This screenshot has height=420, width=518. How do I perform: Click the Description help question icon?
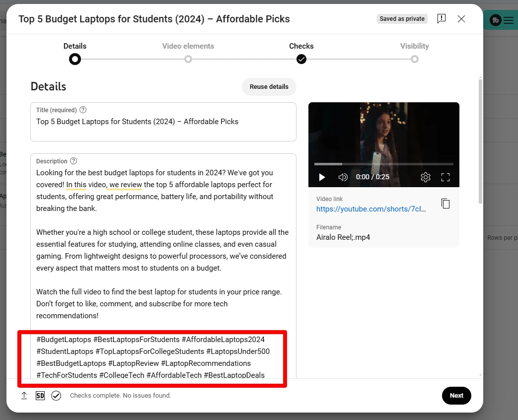[74, 161]
